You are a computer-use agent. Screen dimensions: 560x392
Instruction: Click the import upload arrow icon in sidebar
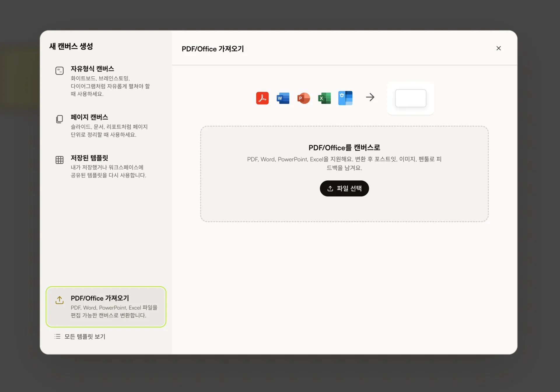[60, 300]
